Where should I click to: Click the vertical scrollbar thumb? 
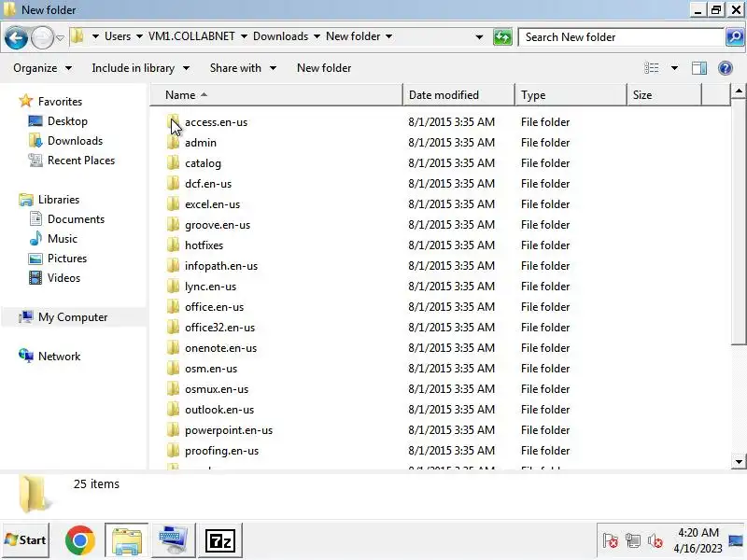pyautogui.click(x=739, y=221)
